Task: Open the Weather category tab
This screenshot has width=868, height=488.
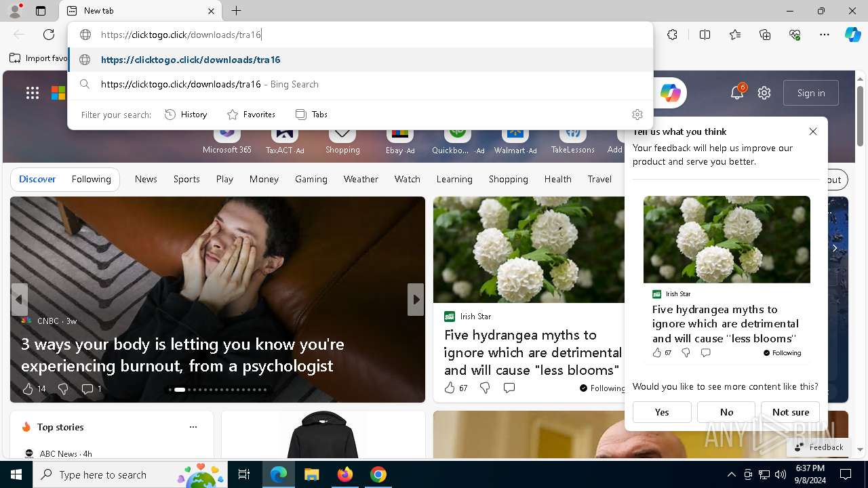Action: click(361, 179)
